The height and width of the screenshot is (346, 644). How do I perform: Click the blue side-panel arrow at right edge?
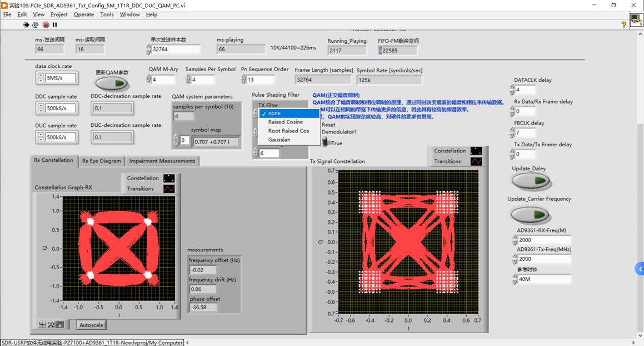(x=640, y=269)
